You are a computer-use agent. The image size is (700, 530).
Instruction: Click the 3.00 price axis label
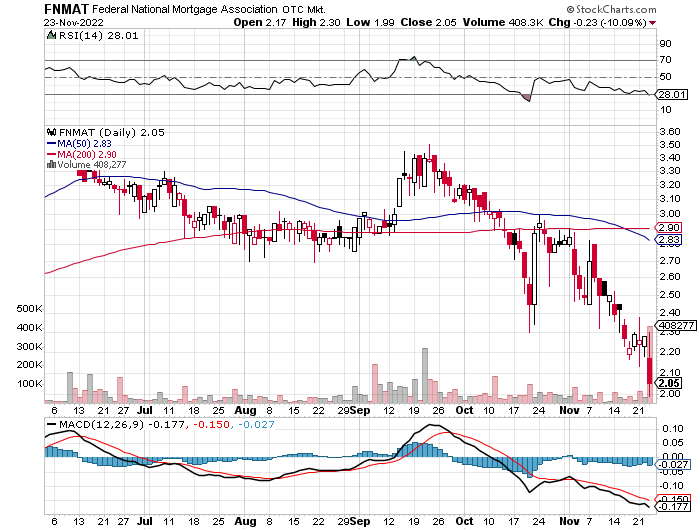(x=670, y=214)
